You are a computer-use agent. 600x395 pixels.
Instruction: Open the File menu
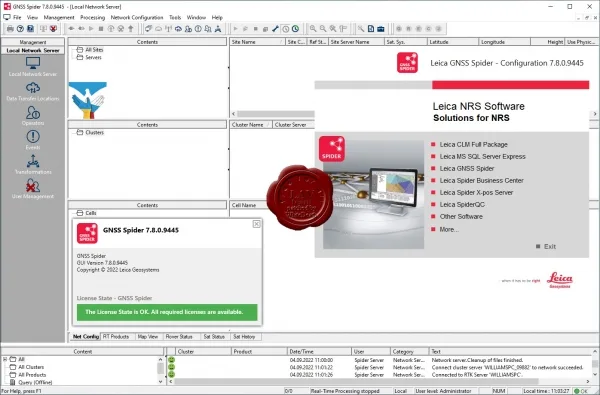pos(17,18)
